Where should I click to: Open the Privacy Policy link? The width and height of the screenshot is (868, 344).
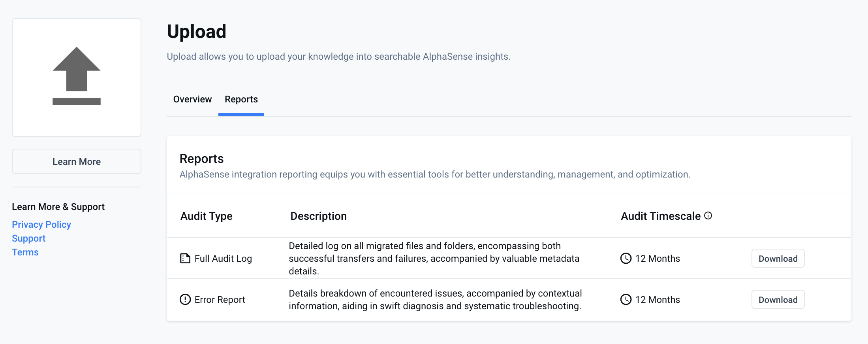41,224
